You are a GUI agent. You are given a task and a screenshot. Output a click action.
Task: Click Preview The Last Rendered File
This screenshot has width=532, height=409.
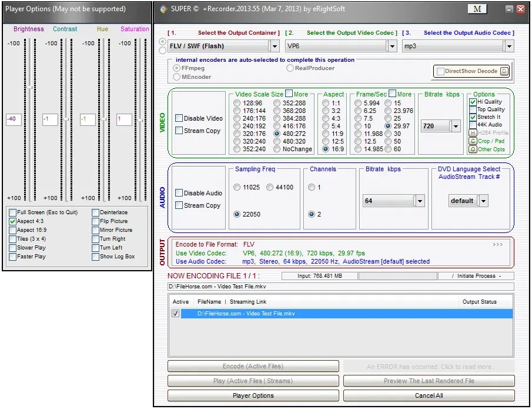click(x=429, y=381)
